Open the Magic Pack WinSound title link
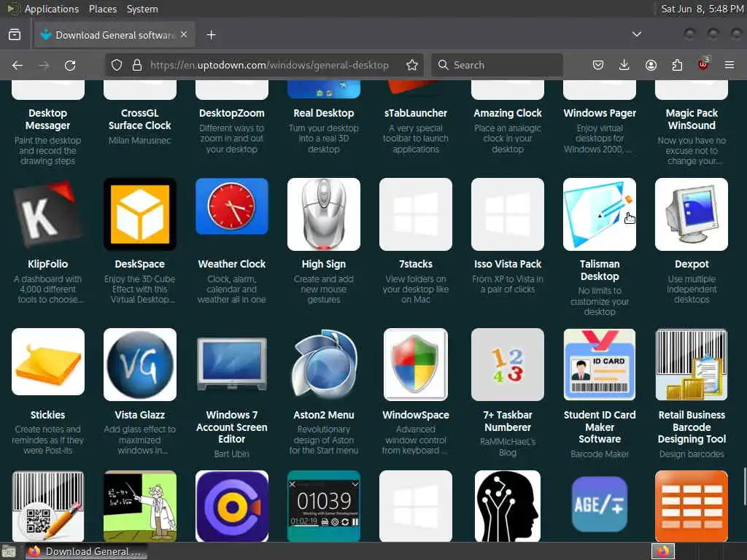 [x=692, y=119]
